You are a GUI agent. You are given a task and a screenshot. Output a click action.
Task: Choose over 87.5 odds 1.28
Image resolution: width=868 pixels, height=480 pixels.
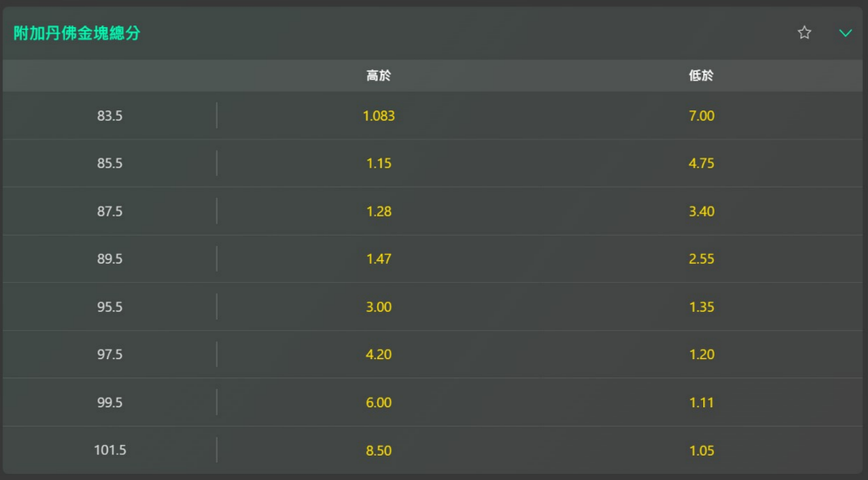coord(379,211)
